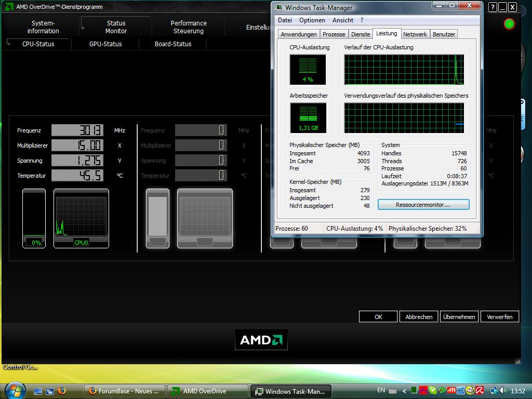Open Avira red umbrella tray icon
Screen dimensions: 532x399
480,390
